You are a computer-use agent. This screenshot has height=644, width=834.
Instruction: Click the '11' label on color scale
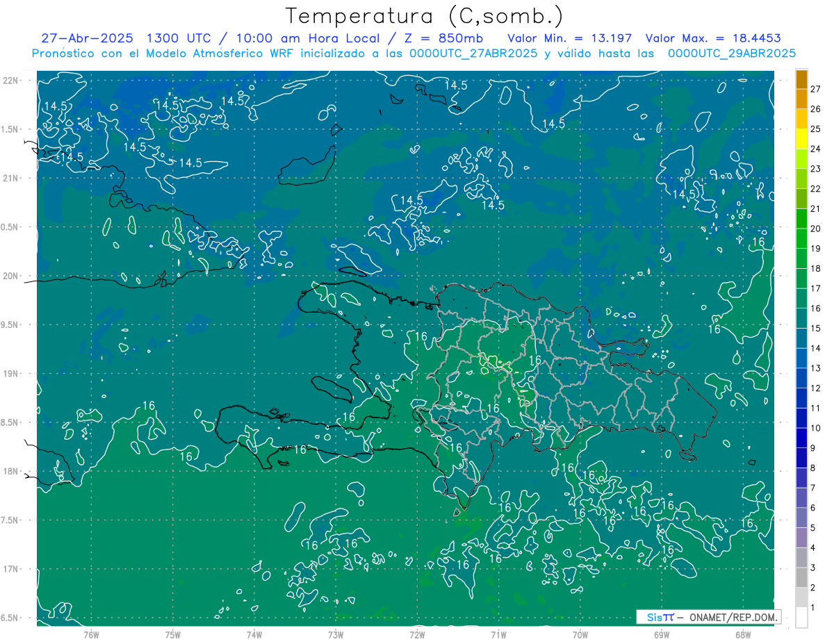point(816,408)
